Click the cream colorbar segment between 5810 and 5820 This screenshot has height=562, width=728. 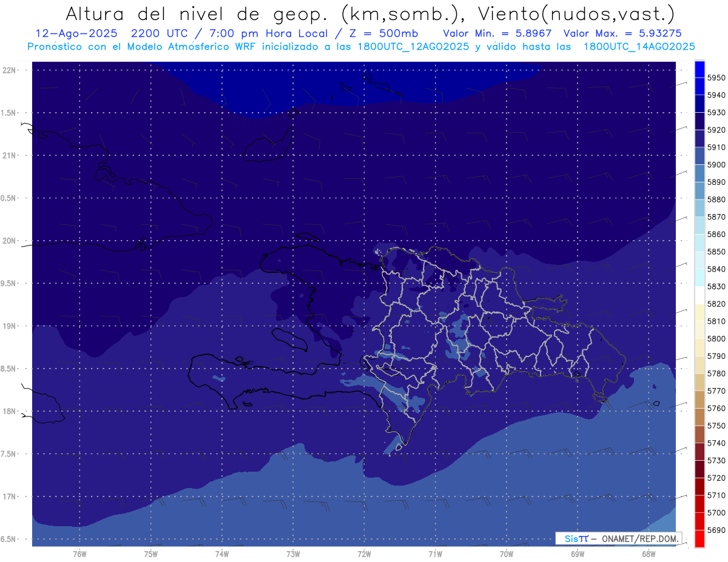click(x=699, y=312)
